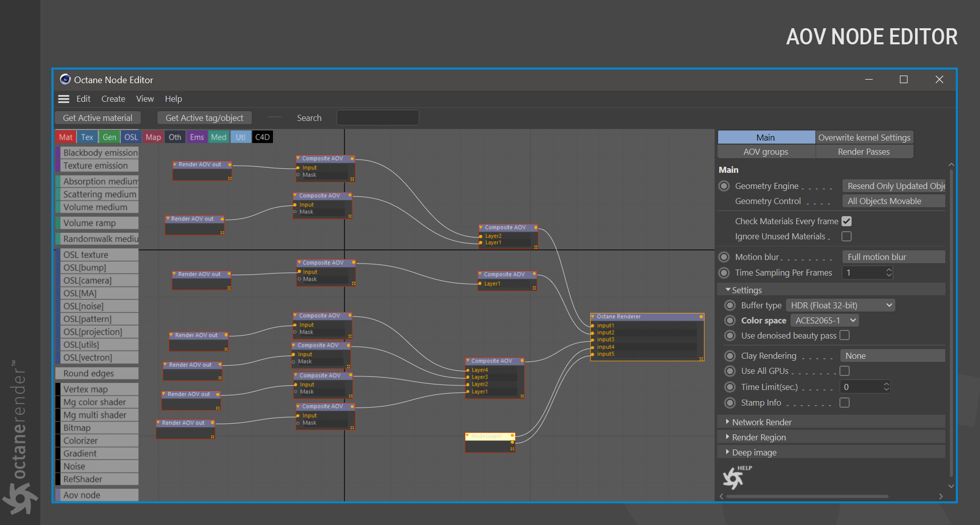Image resolution: width=980 pixels, height=525 pixels.
Task: Switch to Render Passes tab
Action: coord(864,152)
